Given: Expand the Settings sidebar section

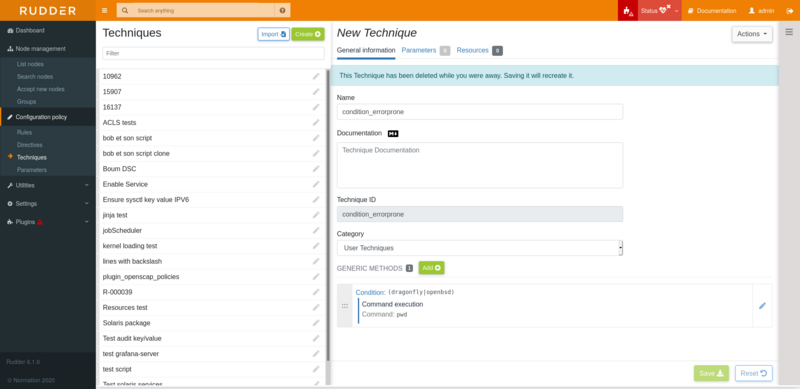Looking at the screenshot, I should click(x=48, y=204).
